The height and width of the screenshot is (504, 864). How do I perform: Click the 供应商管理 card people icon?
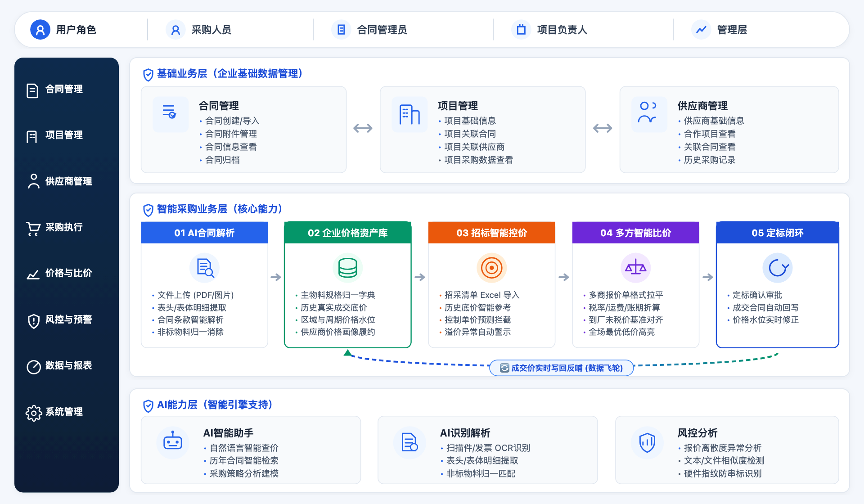coord(649,114)
